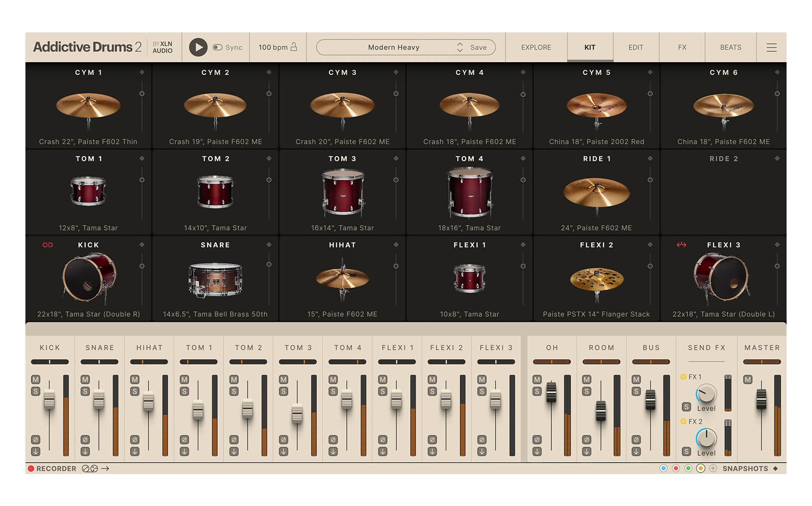Solo the ROOM channel
Viewport: 812px width, 506px height.
[x=587, y=391]
